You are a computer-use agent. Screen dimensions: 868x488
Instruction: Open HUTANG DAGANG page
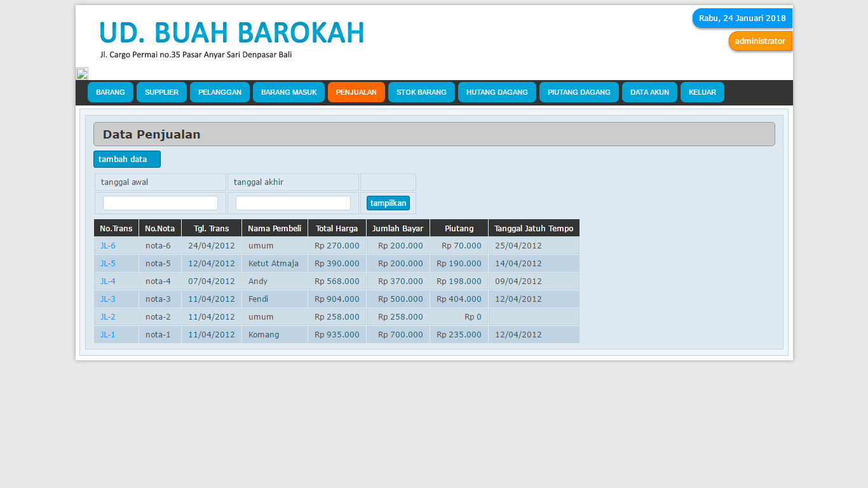(497, 92)
